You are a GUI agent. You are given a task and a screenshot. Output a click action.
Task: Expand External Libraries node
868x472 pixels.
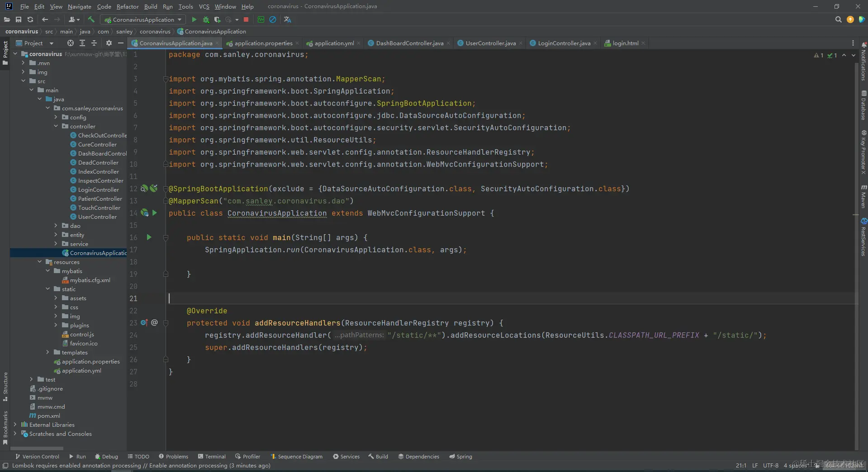15,425
